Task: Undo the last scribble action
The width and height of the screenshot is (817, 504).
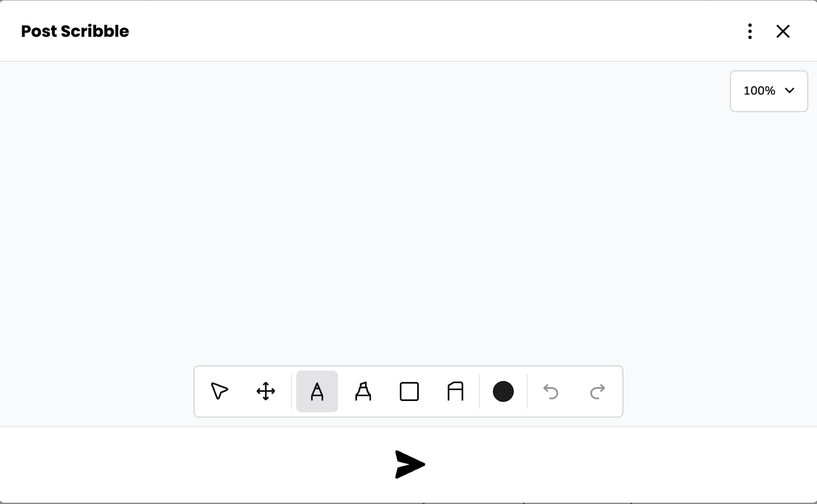Action: click(x=550, y=391)
